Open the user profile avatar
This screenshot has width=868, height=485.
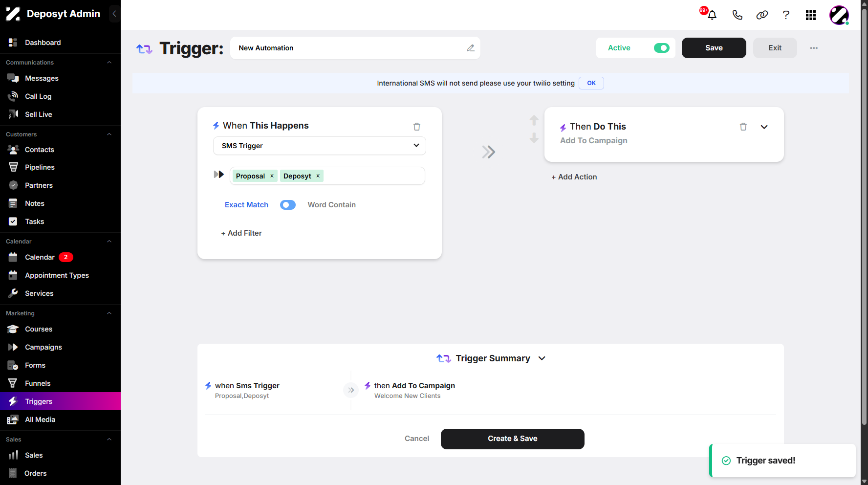pos(839,15)
